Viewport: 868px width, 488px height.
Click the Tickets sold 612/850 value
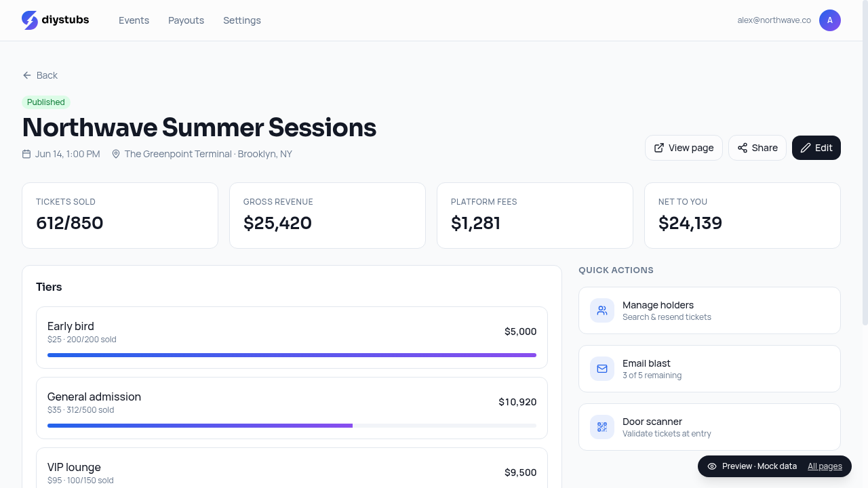70,223
